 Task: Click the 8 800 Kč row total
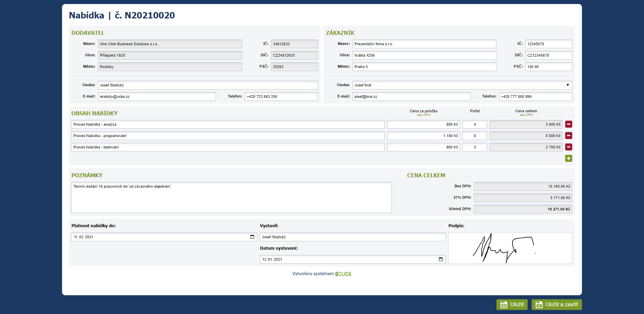526,136
